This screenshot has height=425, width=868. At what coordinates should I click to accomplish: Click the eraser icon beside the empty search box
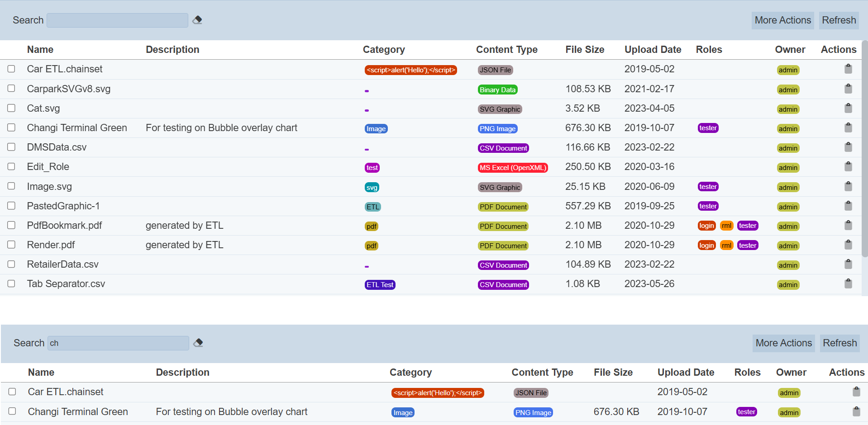tap(197, 20)
